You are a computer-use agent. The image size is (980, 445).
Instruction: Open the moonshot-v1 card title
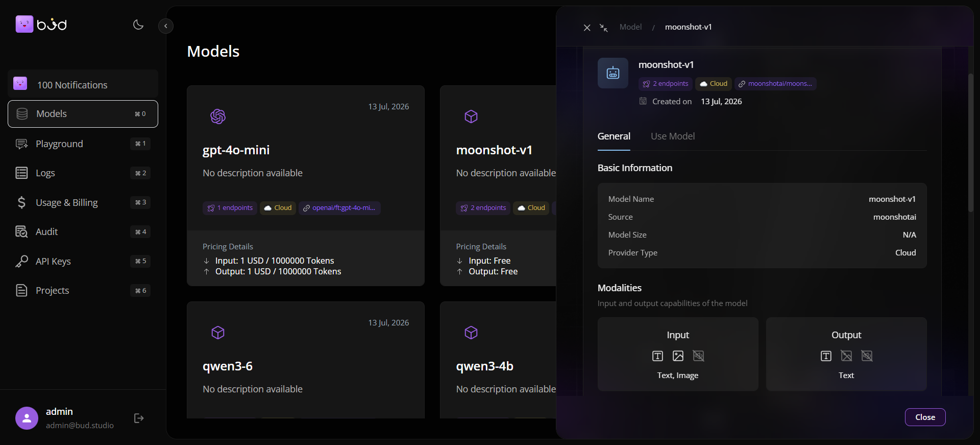pos(494,150)
